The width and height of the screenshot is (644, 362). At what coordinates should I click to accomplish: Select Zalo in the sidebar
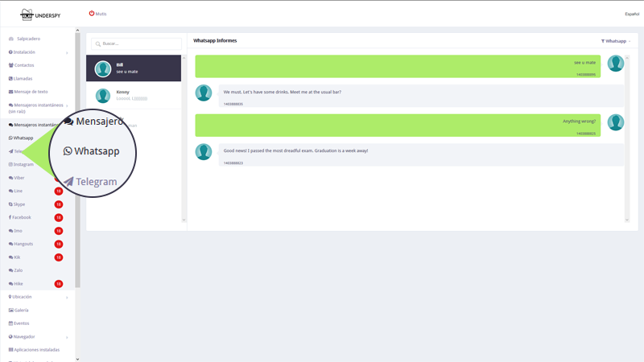(15, 270)
